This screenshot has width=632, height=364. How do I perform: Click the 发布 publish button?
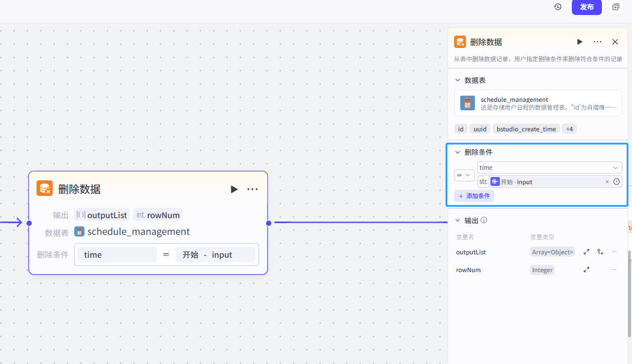(x=586, y=7)
